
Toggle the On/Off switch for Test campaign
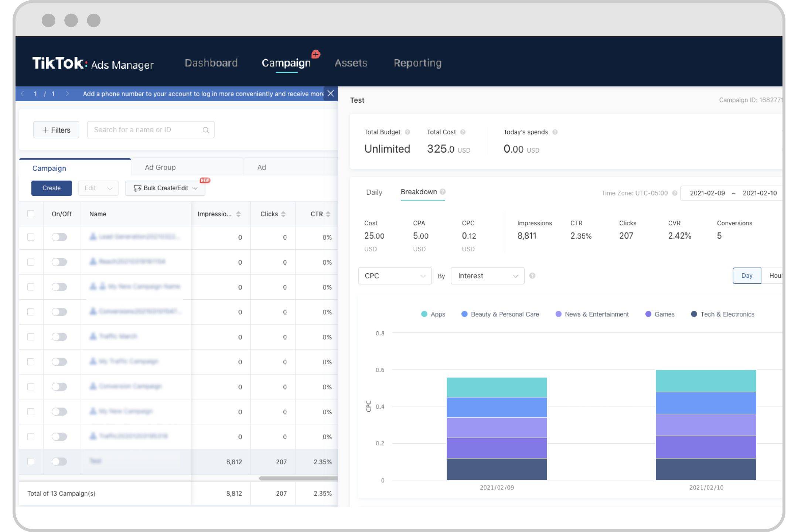pos(59,461)
